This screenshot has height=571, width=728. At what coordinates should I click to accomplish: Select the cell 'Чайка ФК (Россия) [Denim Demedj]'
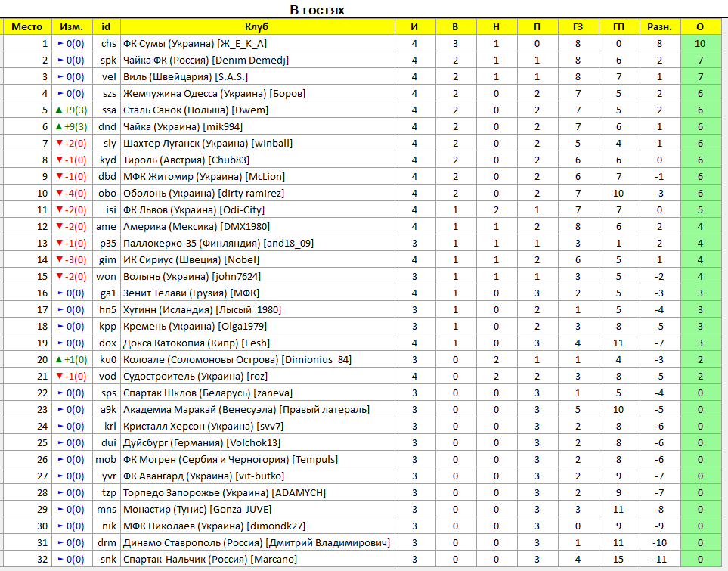pos(258,61)
